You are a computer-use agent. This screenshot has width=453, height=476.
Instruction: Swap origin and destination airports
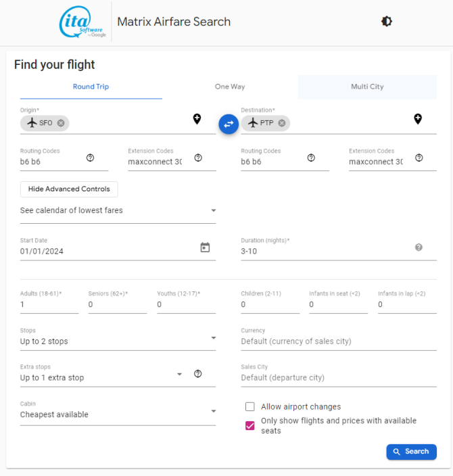pos(229,124)
